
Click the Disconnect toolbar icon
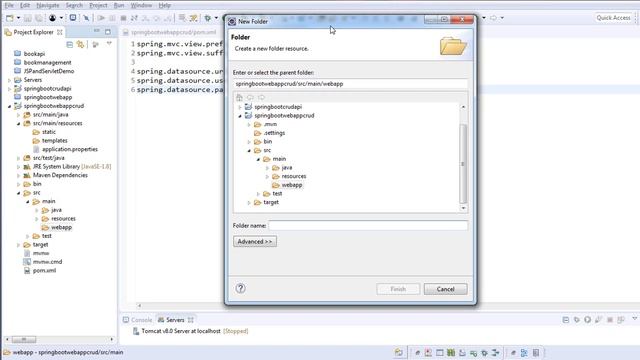pyautogui.click(x=134, y=18)
